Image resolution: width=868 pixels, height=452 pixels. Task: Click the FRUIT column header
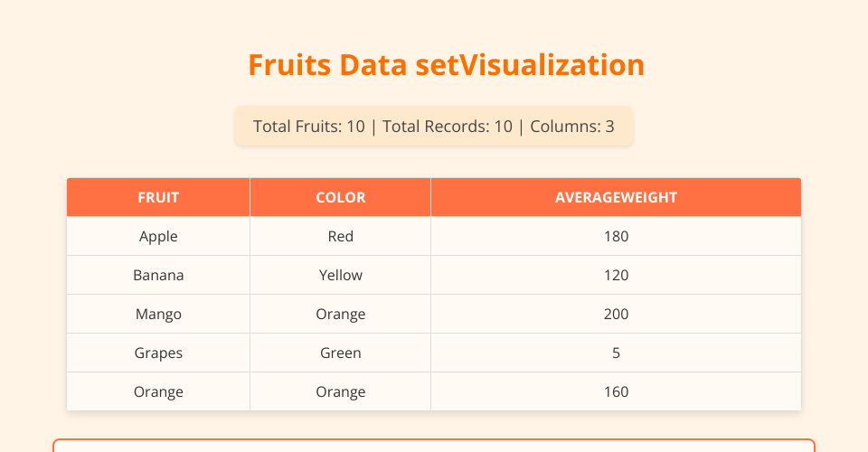[158, 198]
